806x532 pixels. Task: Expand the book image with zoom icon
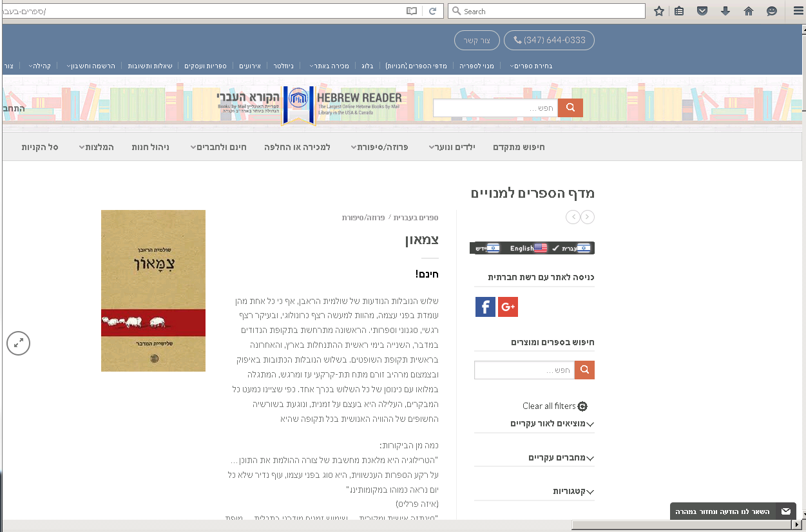pyautogui.click(x=19, y=343)
